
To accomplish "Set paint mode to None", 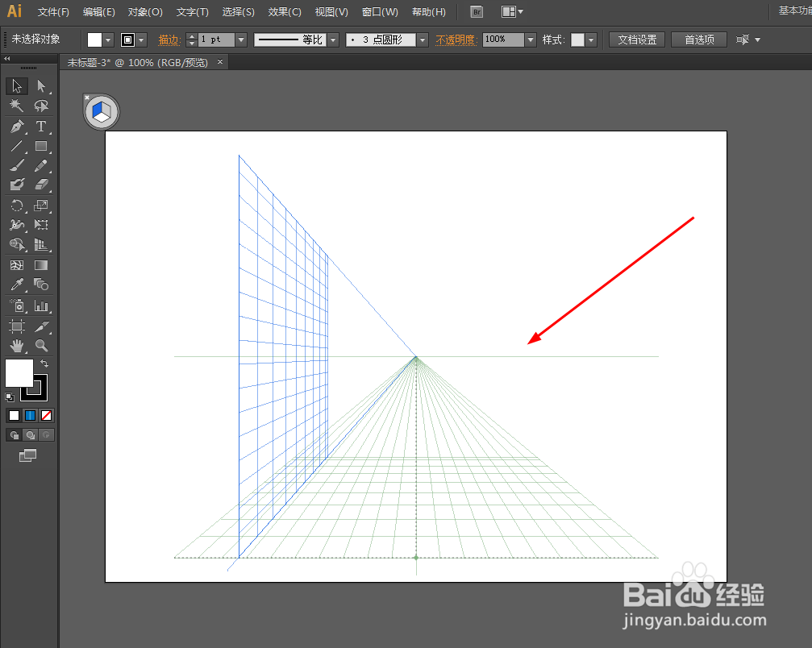I will coord(46,415).
